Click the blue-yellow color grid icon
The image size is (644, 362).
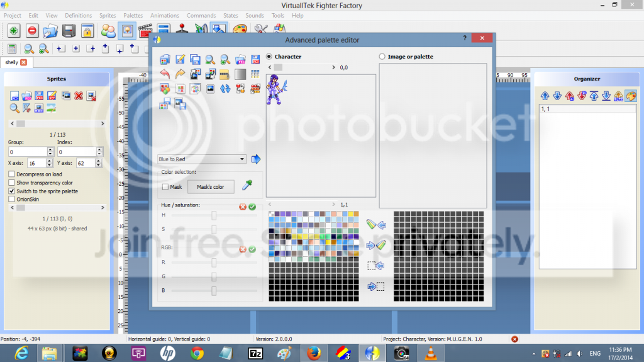point(255,74)
